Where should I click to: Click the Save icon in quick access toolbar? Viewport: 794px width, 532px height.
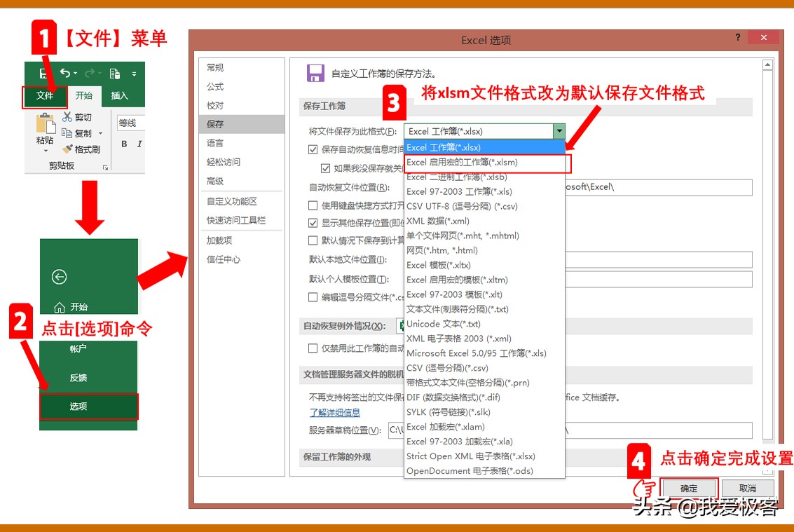[x=43, y=74]
